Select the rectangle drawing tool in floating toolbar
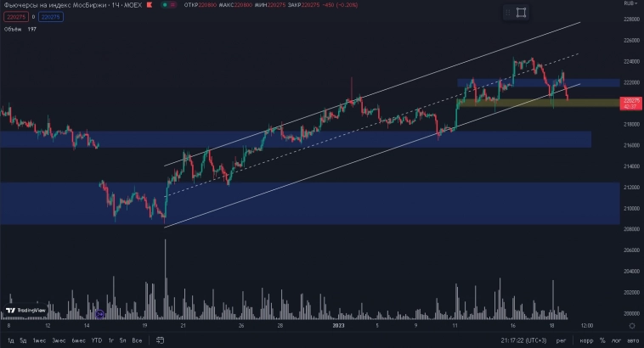Viewport: 644px width, 348px height. 521,13
